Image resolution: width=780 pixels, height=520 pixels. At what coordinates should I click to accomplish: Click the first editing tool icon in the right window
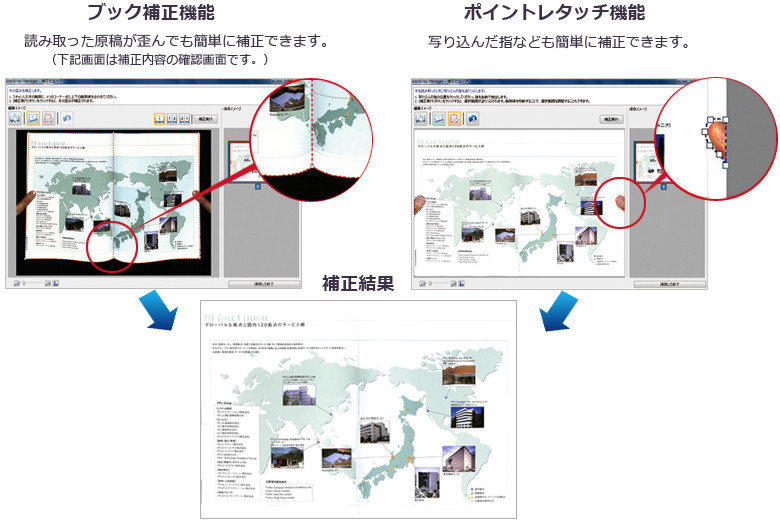[x=422, y=118]
